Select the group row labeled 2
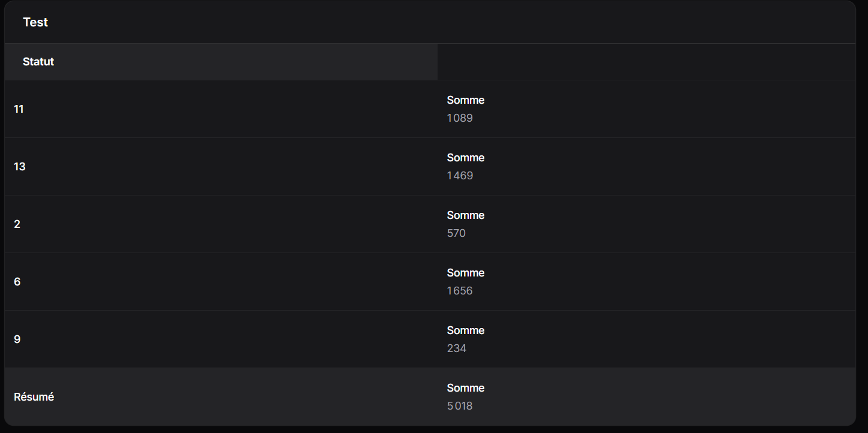Image resolution: width=868 pixels, height=433 pixels. coord(430,224)
